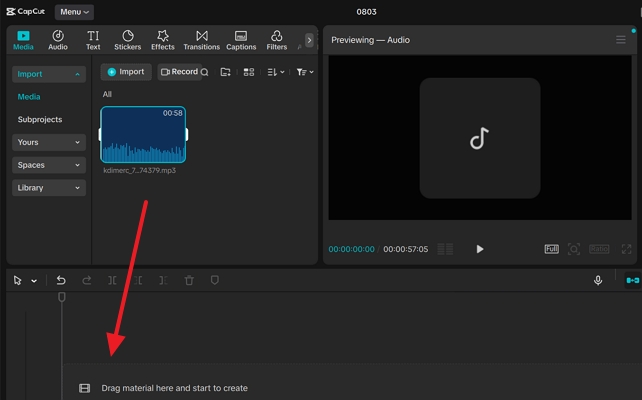Image resolution: width=642 pixels, height=400 pixels.
Task: Click the current timecode 00:00:00:00
Action: [x=351, y=249]
